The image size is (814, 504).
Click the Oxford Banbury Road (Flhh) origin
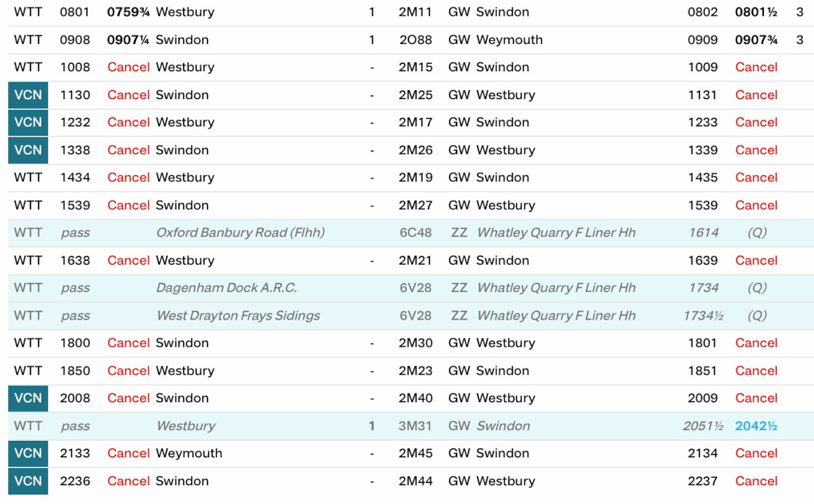coord(240,233)
